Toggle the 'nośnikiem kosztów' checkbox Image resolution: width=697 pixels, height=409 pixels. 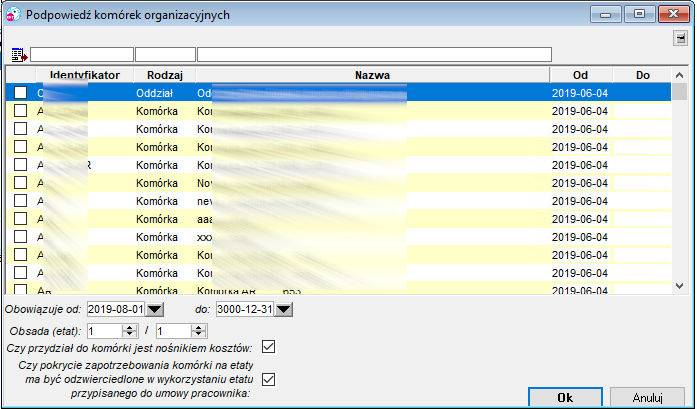pos(268,347)
